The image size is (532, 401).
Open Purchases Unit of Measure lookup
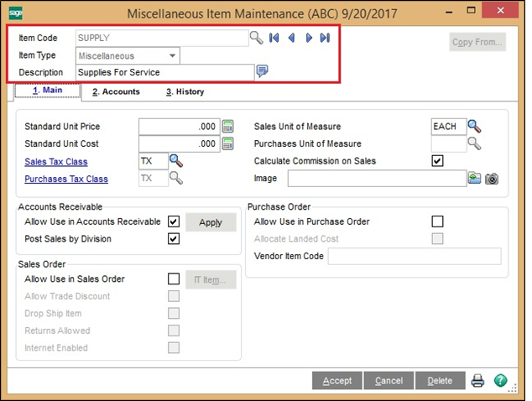(x=474, y=143)
